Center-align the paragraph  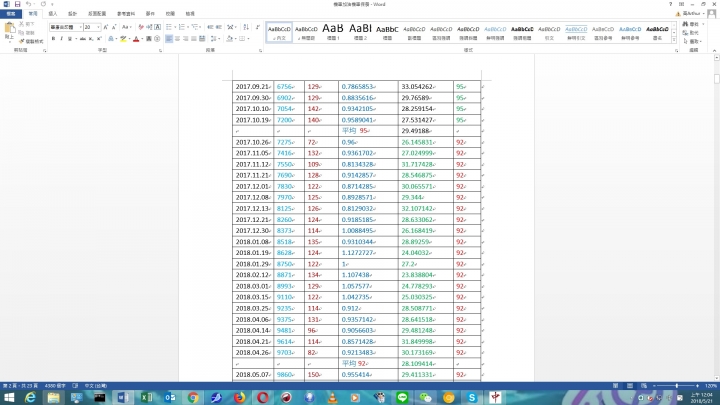point(177,39)
